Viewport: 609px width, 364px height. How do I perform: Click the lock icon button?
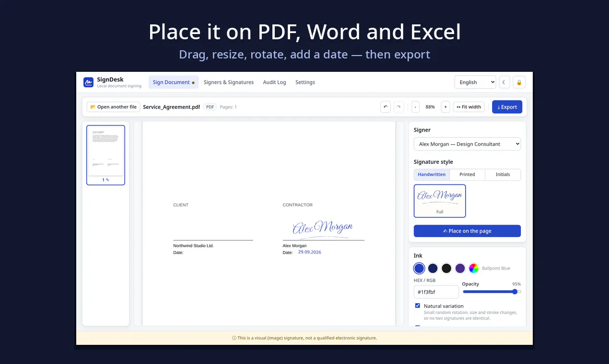click(519, 82)
